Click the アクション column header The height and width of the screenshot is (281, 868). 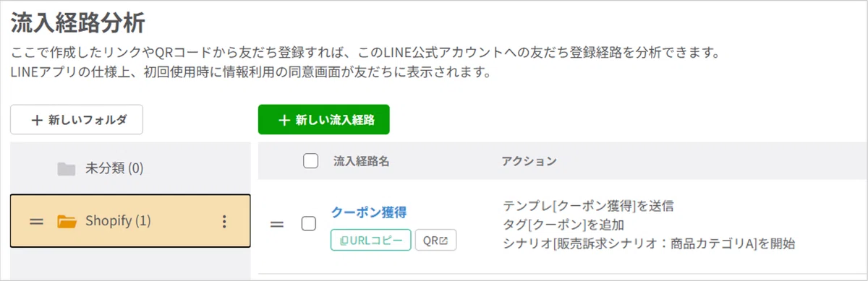pos(528,161)
